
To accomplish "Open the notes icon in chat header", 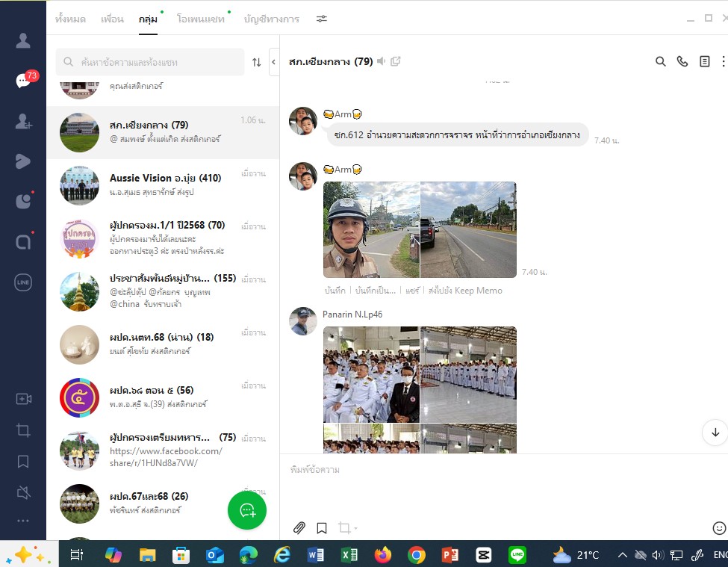I will point(704,62).
